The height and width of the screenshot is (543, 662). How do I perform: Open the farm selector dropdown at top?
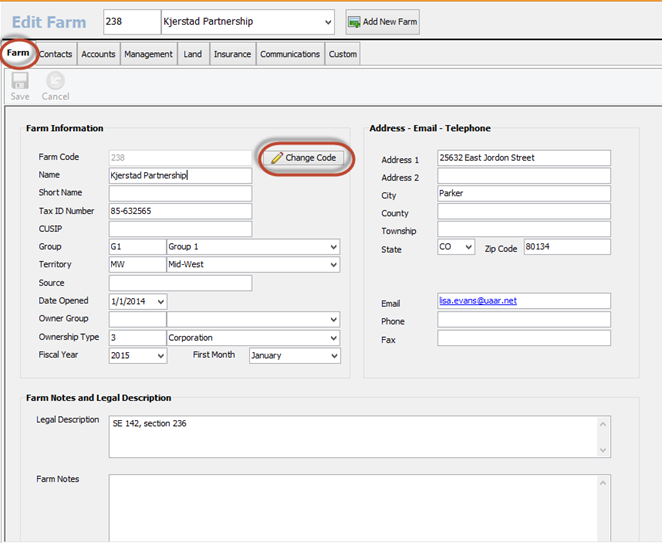pyautogui.click(x=328, y=22)
